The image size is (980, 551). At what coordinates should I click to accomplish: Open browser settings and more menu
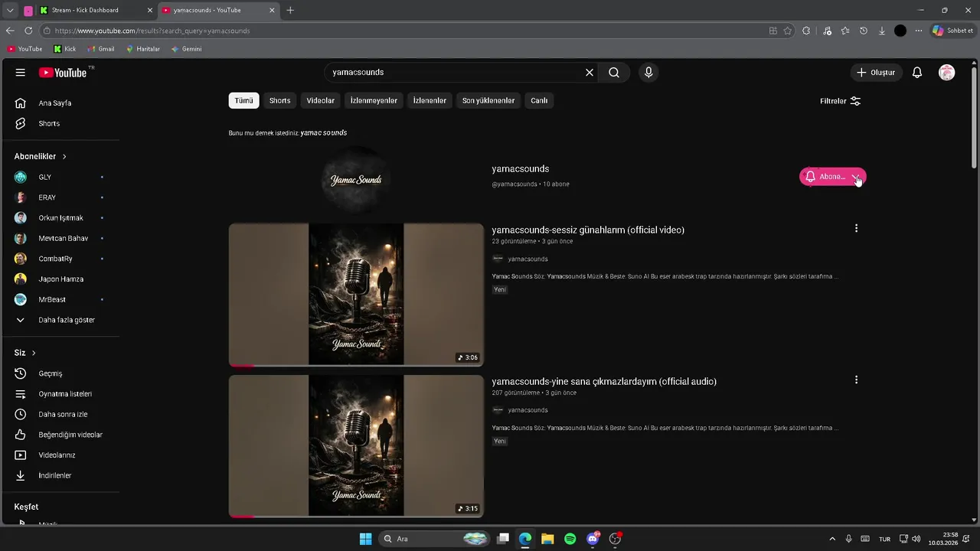919,31
